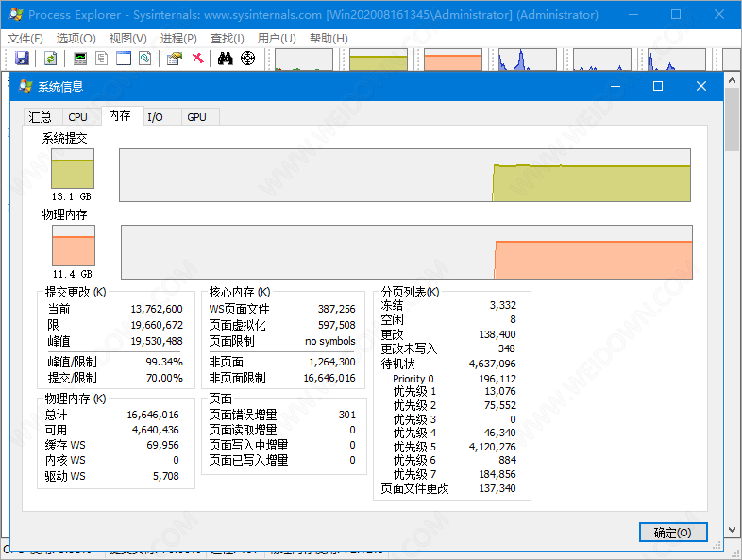
Task: Toggle the process tree view icon
Action: tap(102, 59)
